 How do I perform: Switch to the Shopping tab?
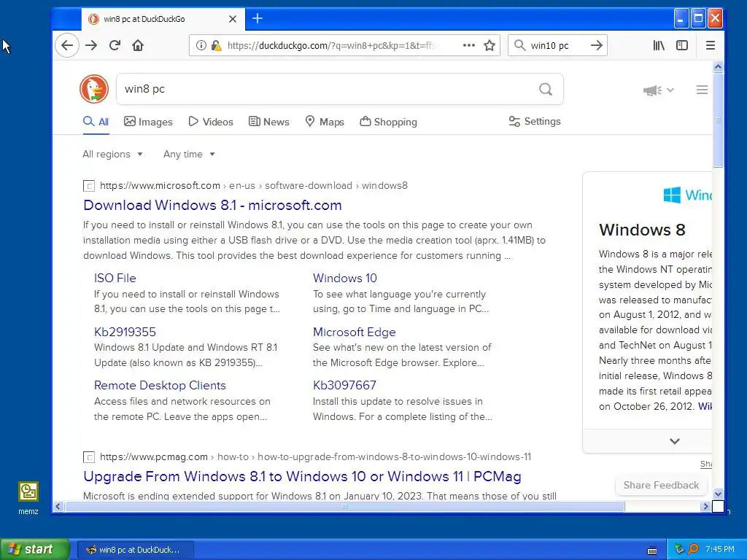click(388, 122)
